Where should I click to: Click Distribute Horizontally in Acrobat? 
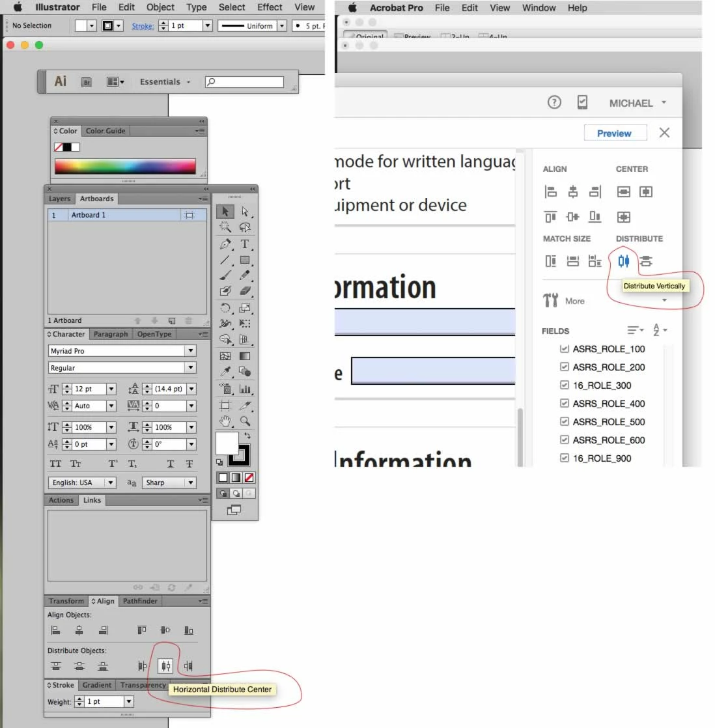[646, 261]
